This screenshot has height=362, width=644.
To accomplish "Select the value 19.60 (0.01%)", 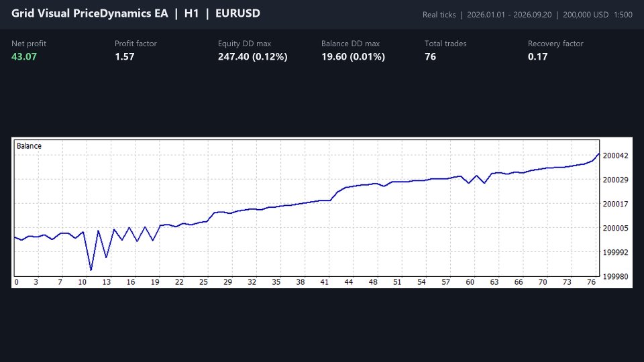I will tap(354, 56).
